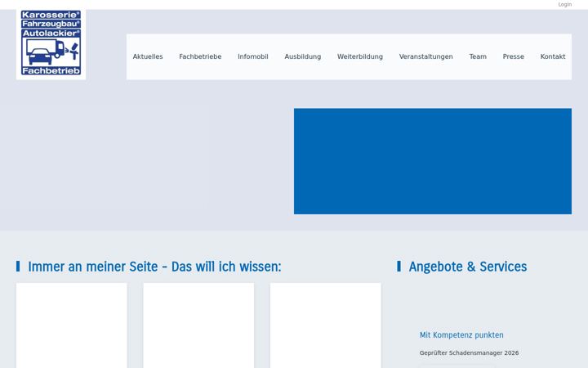Click the text Geprüfter Schadensmanager 2026

pos(469,353)
